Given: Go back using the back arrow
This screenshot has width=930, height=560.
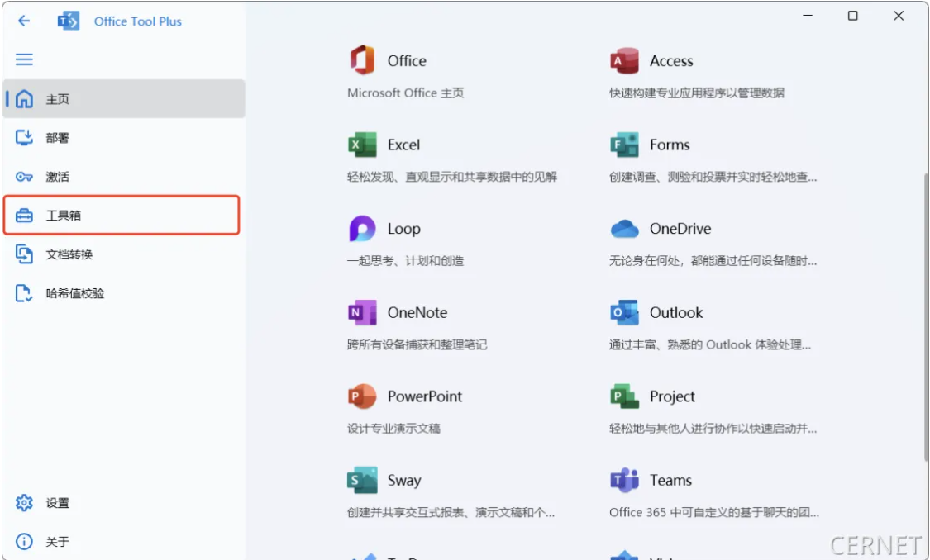Looking at the screenshot, I should 24,21.
